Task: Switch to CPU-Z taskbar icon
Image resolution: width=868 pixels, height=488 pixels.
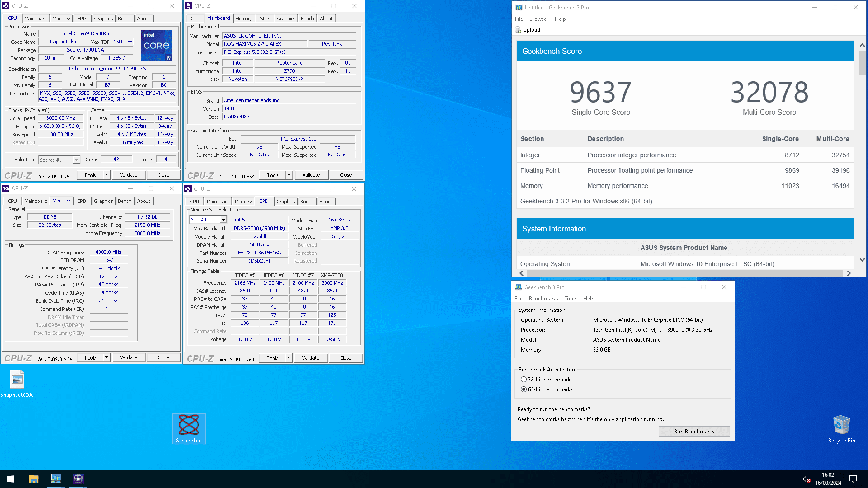Action: pos(78,479)
